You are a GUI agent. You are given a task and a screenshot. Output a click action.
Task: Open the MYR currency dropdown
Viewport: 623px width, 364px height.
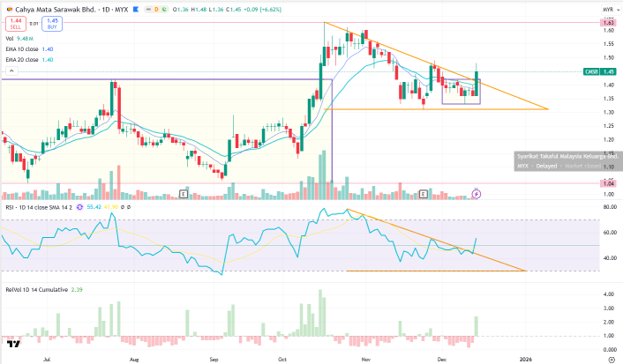coord(611,10)
